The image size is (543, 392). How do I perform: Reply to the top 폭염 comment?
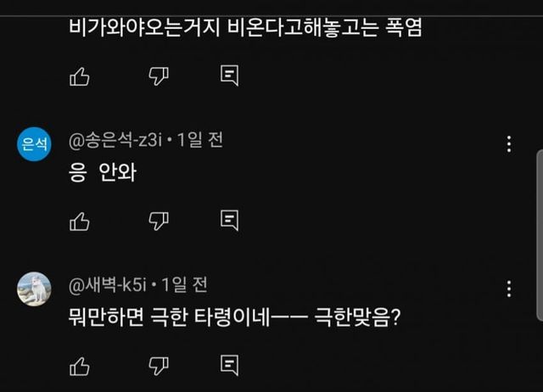tap(229, 76)
